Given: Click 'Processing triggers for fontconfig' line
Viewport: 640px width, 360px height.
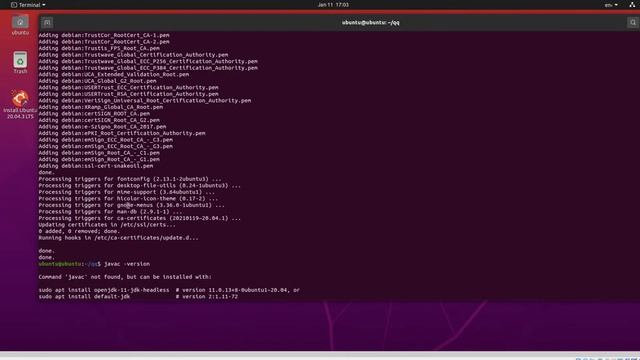Looking at the screenshot, I should pos(130,179).
